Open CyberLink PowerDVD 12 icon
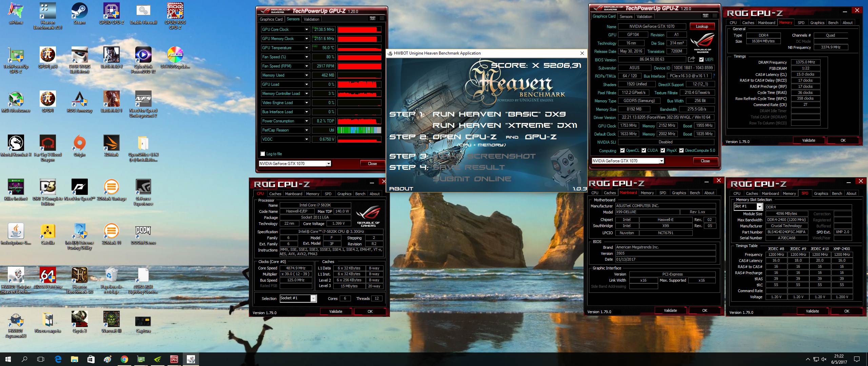The width and height of the screenshot is (868, 366). coord(143,60)
